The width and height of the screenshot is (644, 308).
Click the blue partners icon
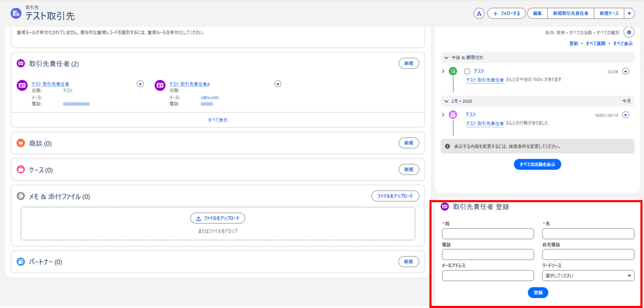21,262
